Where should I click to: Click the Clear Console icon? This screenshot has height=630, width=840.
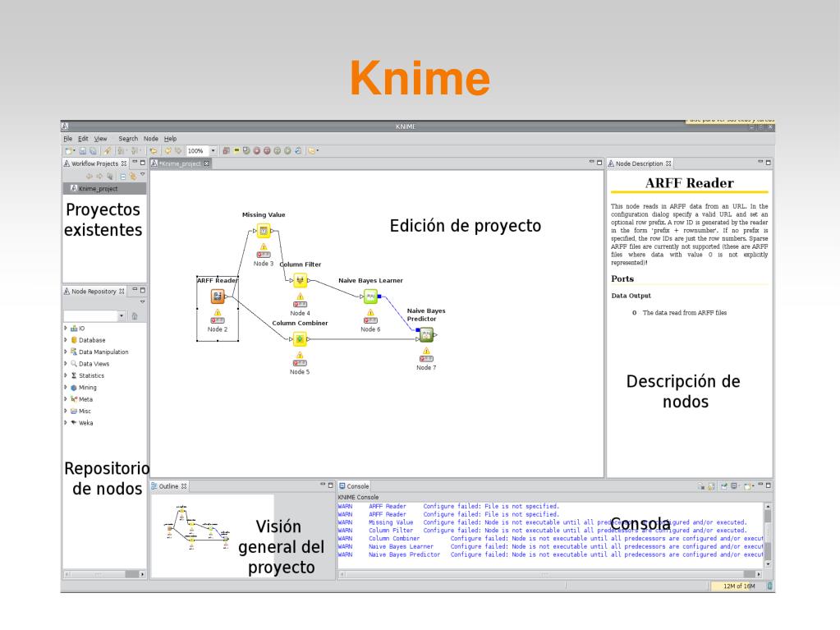[x=700, y=486]
